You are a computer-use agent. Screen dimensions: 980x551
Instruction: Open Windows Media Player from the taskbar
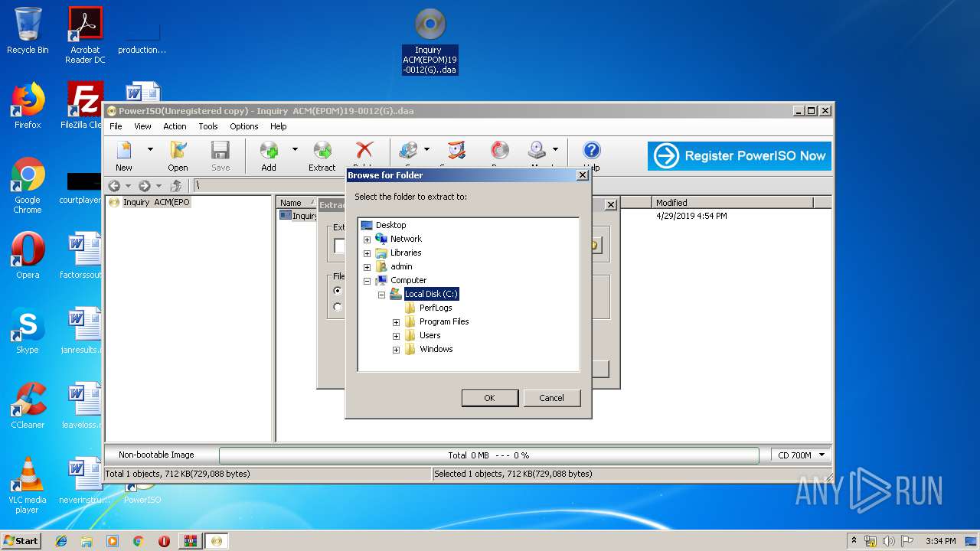113,541
